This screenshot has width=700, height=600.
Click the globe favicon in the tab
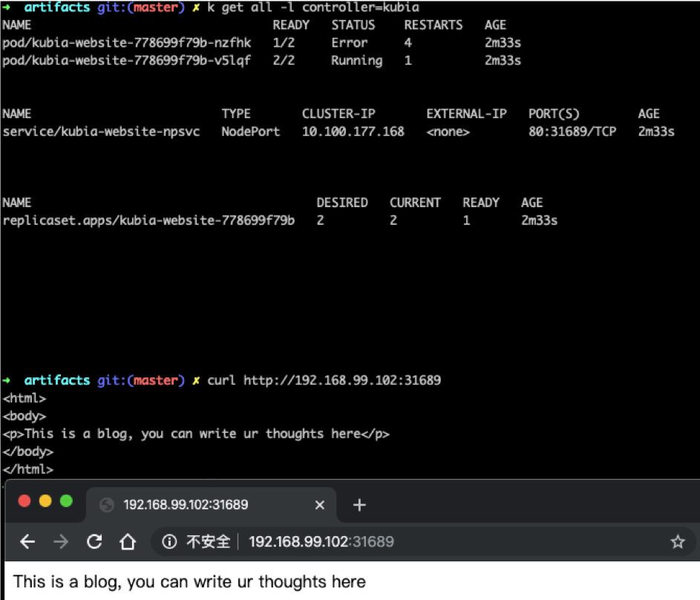(x=107, y=505)
